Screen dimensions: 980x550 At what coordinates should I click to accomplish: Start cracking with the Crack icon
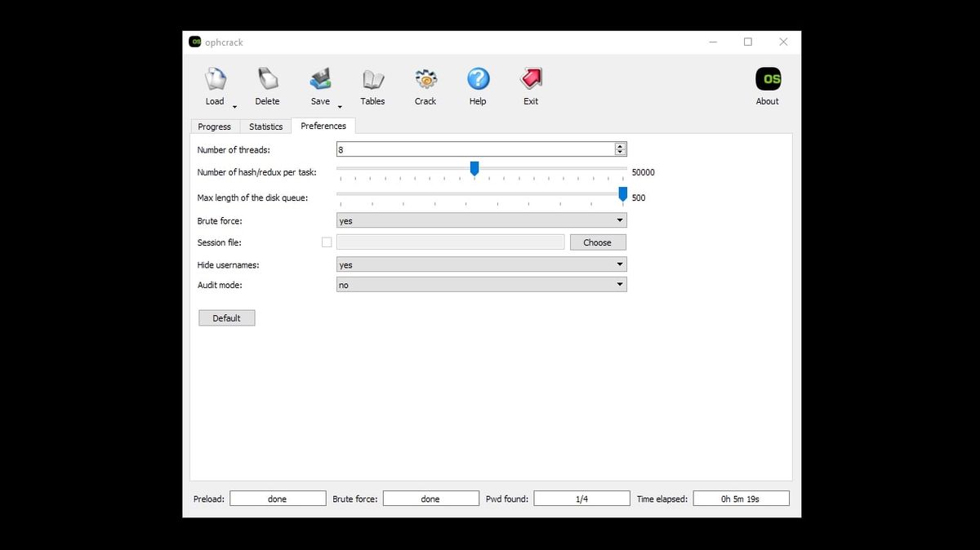tap(425, 79)
